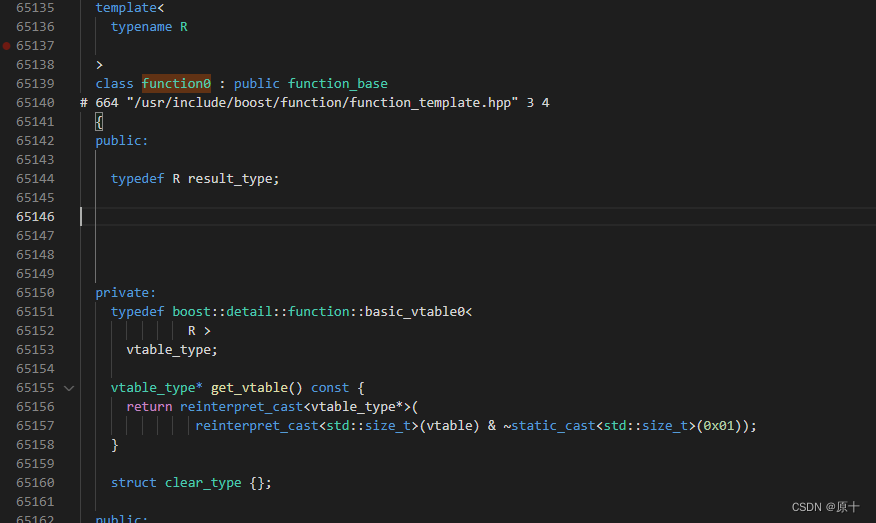Select line number 65144 in gutter
876x523 pixels.
(x=35, y=179)
